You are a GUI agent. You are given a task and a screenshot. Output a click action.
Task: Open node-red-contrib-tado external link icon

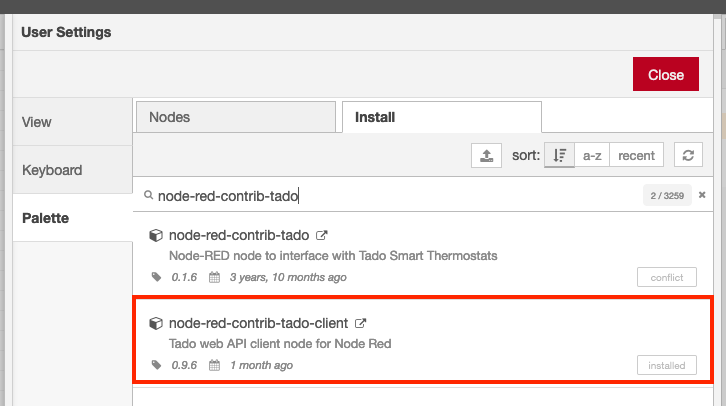[322, 236]
